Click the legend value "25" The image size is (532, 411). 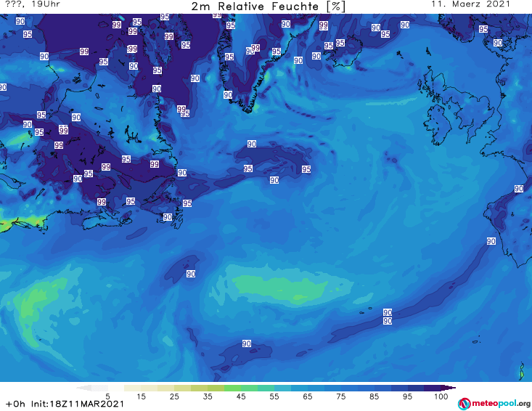(x=174, y=396)
